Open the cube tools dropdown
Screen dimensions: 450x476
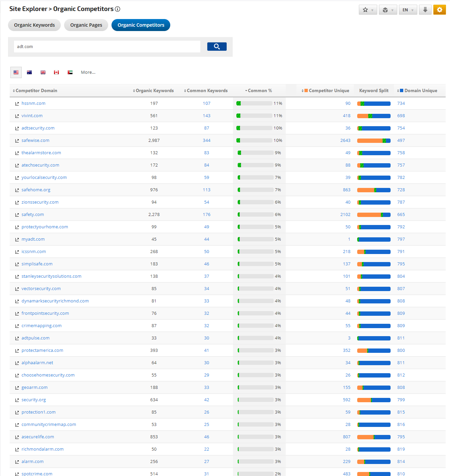[x=388, y=10]
